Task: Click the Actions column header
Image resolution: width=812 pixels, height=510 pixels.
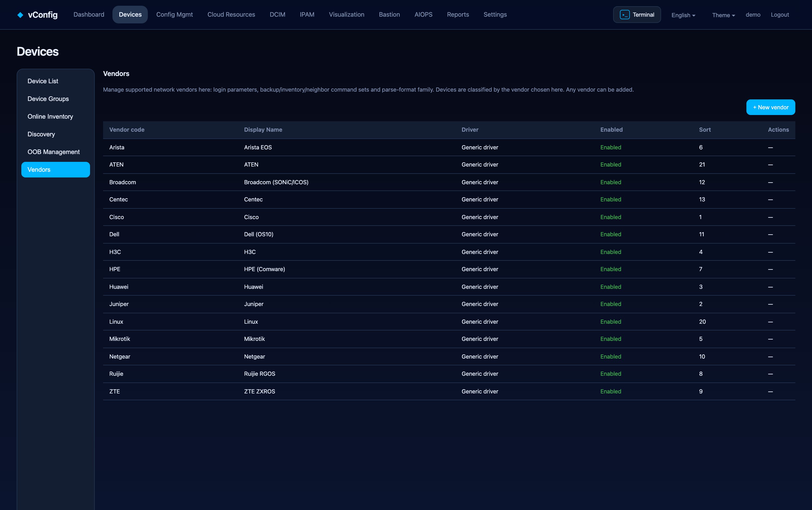Action: [x=778, y=130]
